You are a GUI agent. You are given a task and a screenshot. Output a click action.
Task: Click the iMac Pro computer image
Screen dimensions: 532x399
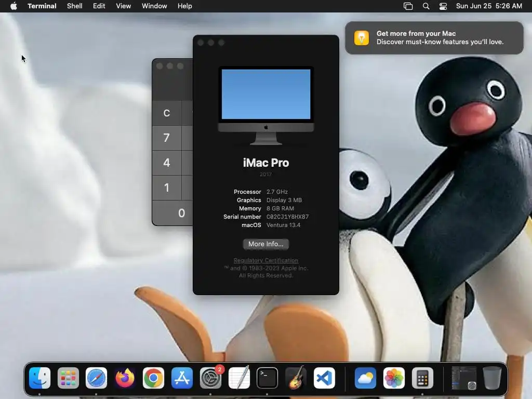[x=266, y=105]
